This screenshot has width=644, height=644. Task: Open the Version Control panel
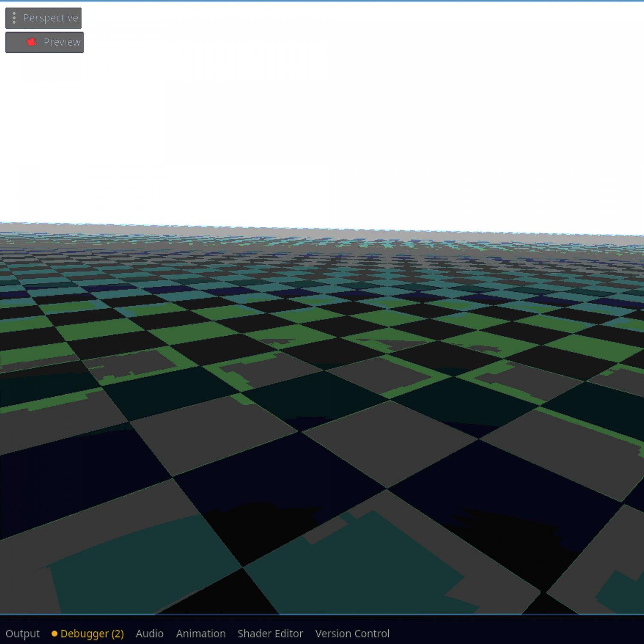[352, 633]
